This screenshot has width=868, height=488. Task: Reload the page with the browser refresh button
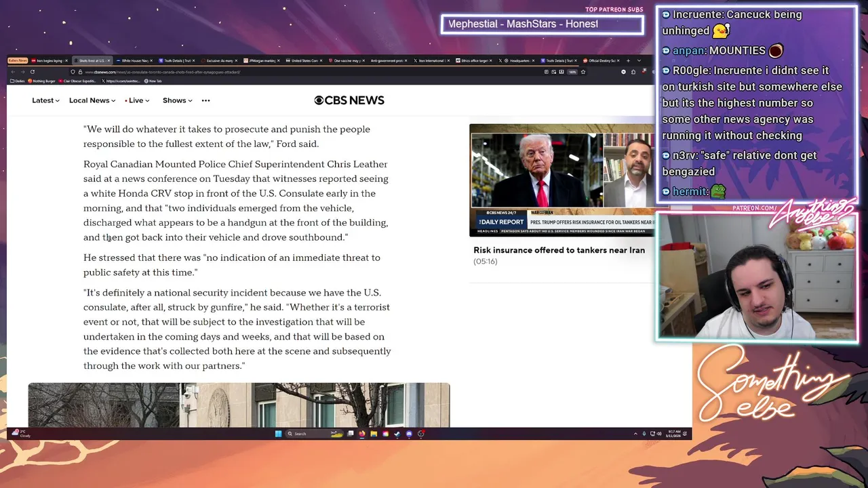click(x=33, y=72)
